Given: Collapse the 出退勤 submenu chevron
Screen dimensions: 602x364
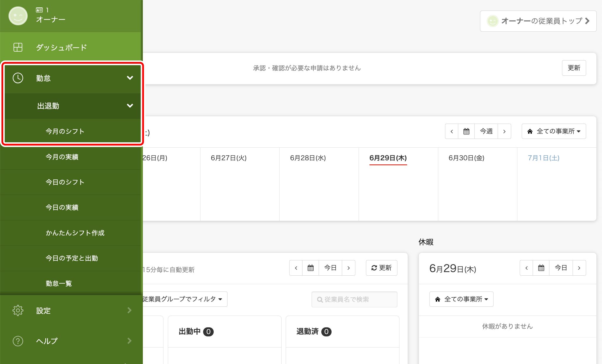Looking at the screenshot, I should point(130,106).
